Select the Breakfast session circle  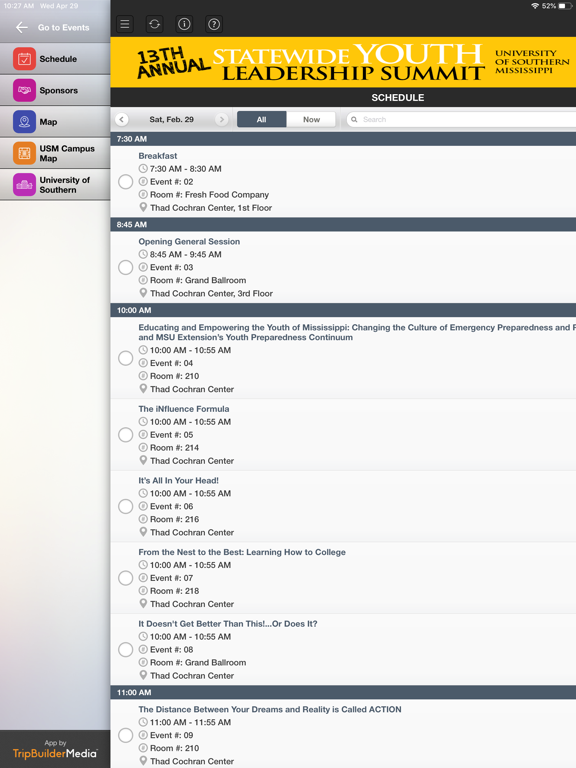pyautogui.click(x=125, y=182)
